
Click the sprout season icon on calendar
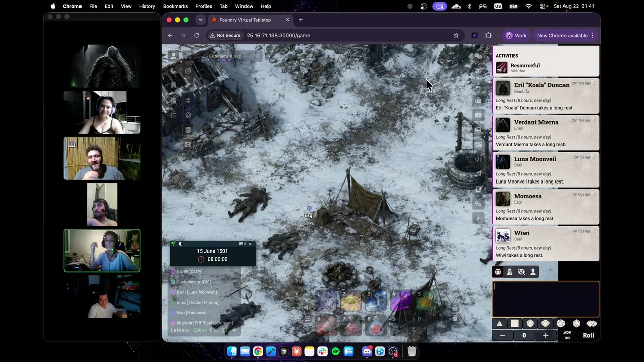[x=174, y=244]
